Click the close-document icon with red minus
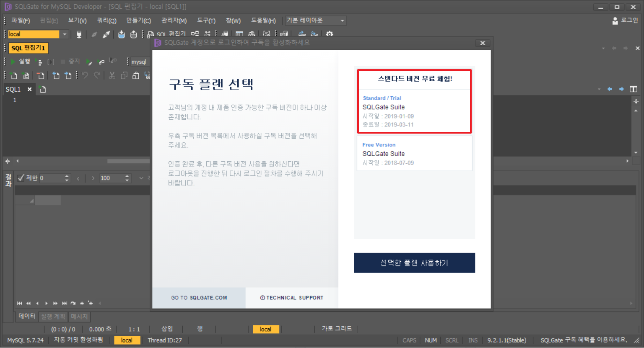Screen dimensions: 644x348 coord(41,75)
